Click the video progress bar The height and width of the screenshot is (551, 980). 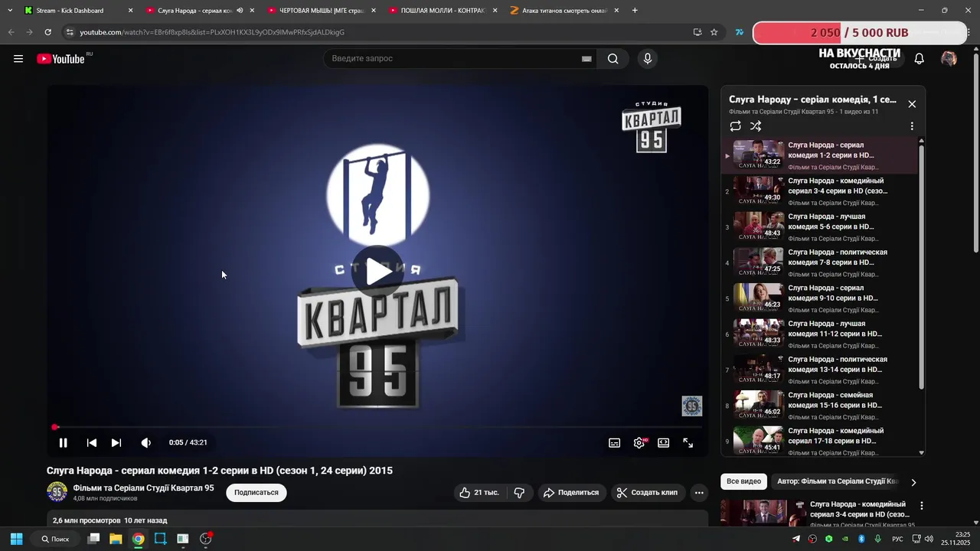click(377, 427)
